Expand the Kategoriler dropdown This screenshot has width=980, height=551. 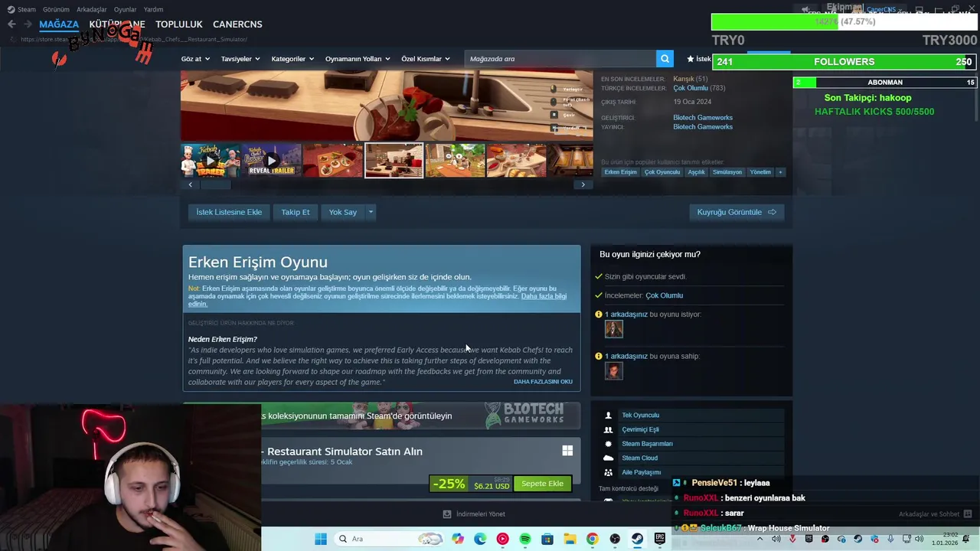292,59
